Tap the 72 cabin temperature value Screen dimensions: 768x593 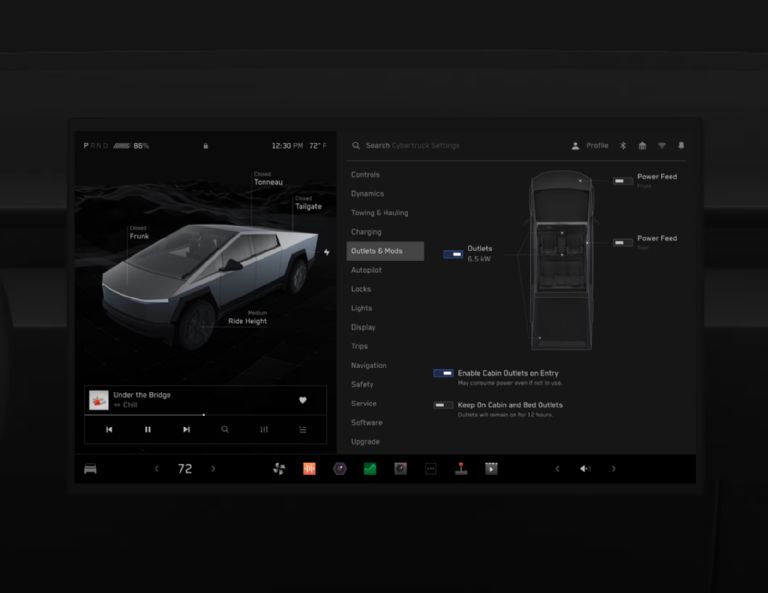[185, 469]
